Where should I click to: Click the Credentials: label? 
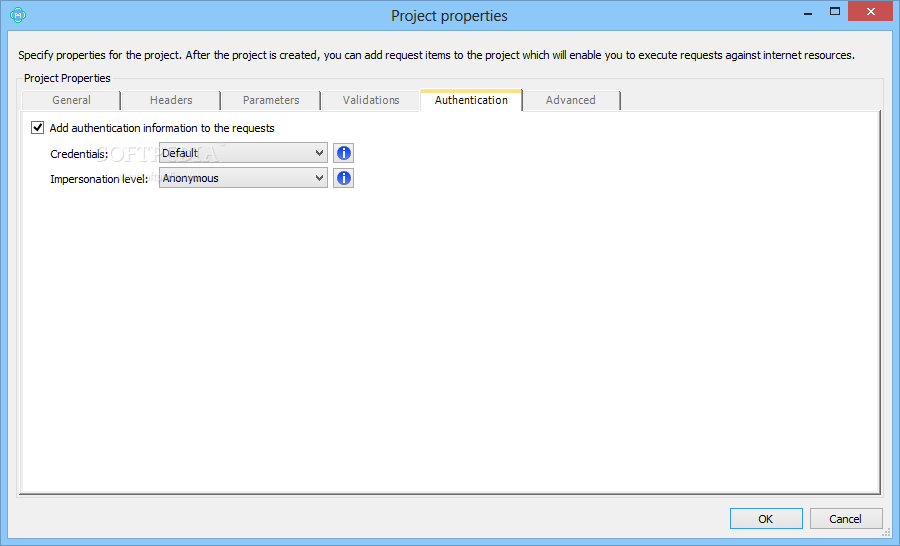[x=79, y=154]
